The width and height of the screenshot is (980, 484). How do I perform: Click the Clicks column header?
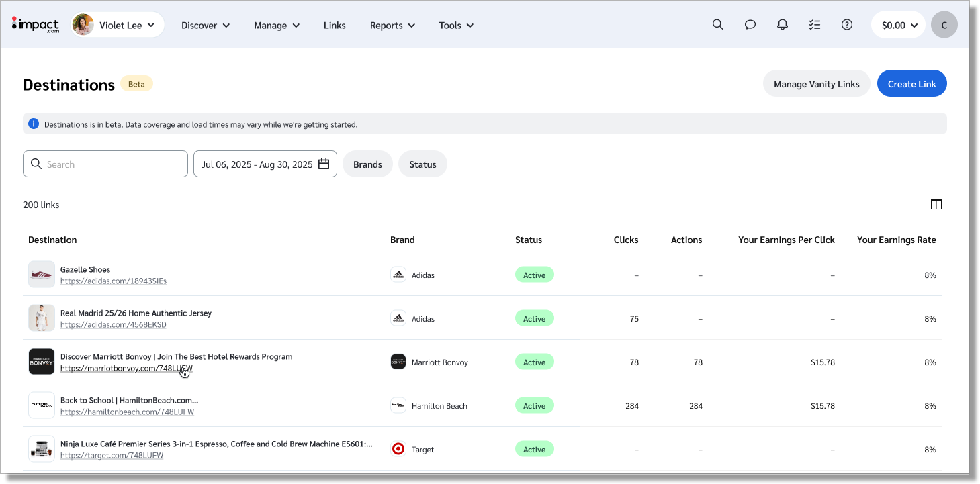626,240
